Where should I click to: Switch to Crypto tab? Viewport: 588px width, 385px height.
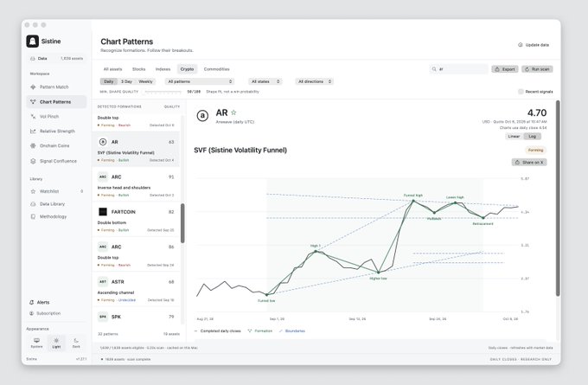click(187, 69)
